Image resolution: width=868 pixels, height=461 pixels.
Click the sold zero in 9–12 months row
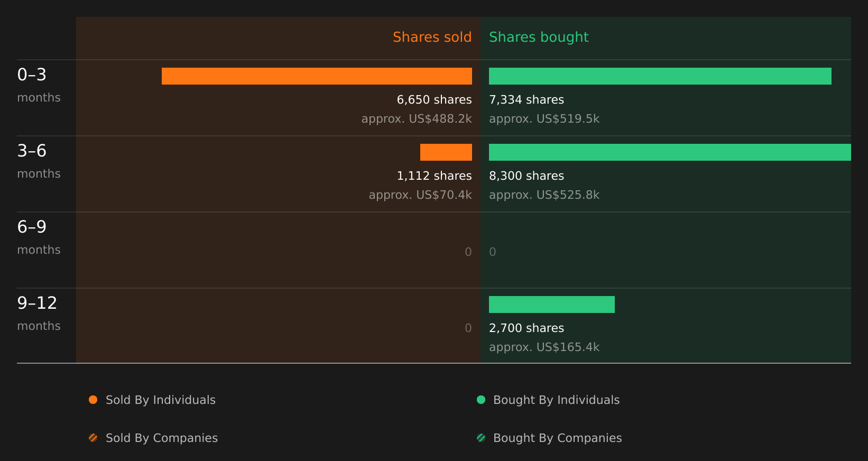[x=468, y=328]
